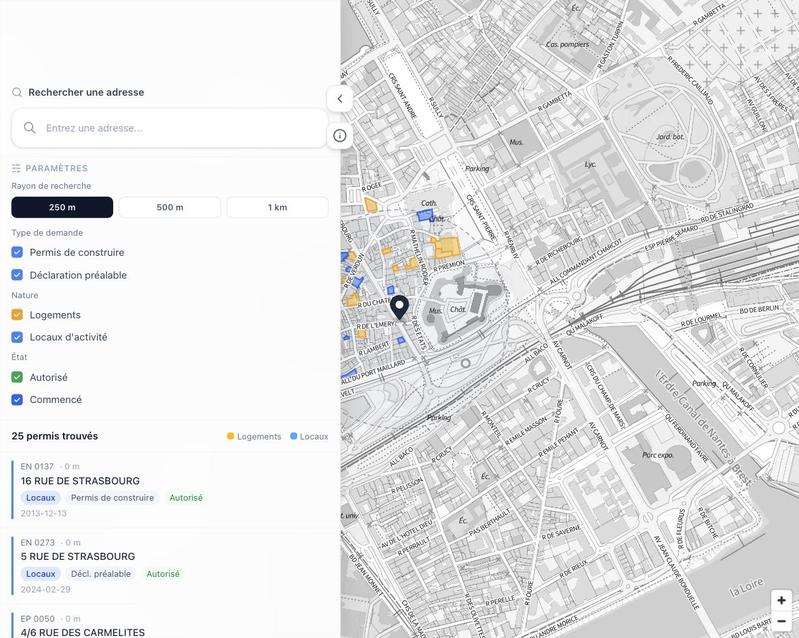Click the 'Décl. préalable' tag on EN 0273
This screenshot has width=799, height=638.
tap(101, 574)
